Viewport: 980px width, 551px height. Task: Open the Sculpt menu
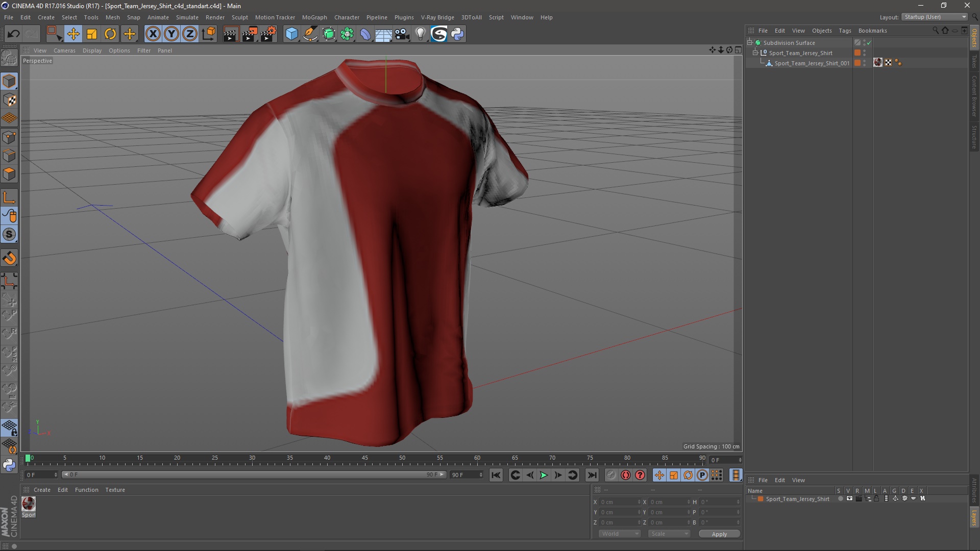tap(239, 17)
